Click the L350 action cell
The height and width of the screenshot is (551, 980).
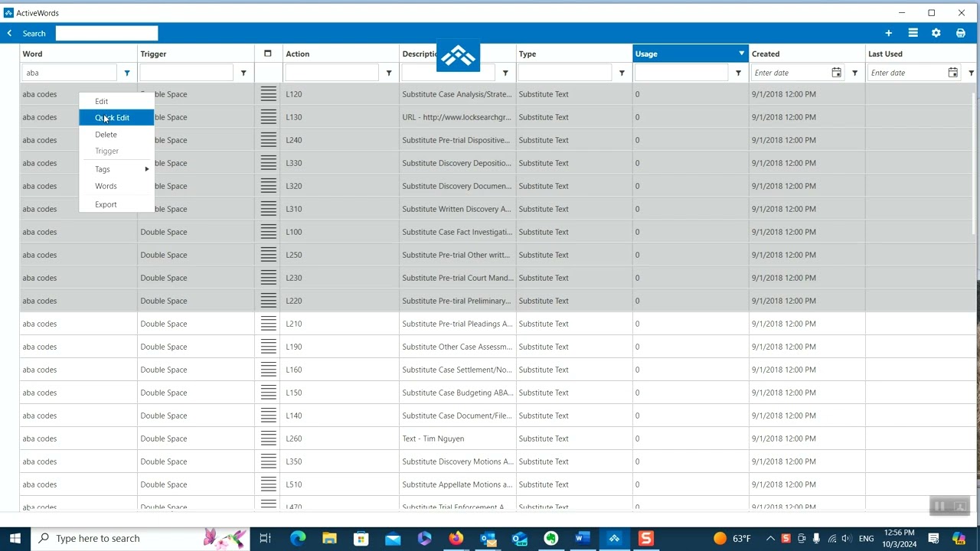341,461
